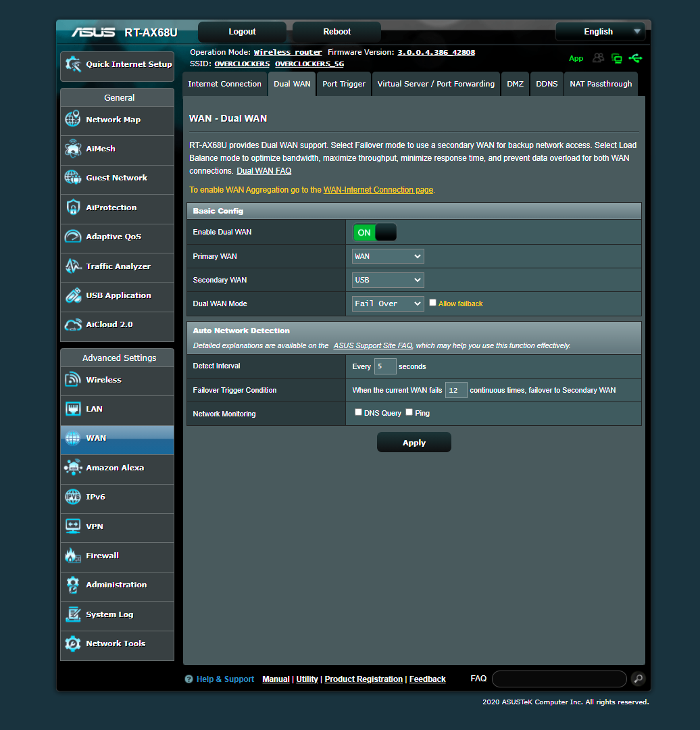Open the Dual WAN Mode dropdown

(x=388, y=303)
